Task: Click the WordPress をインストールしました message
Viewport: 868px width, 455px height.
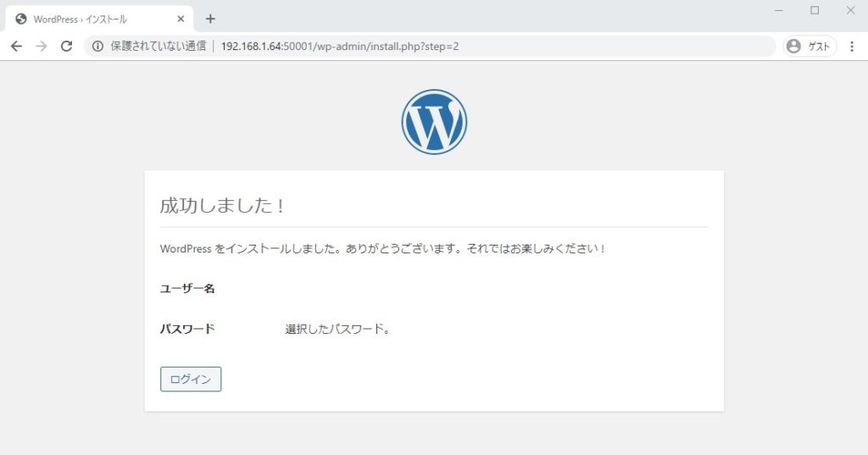Action: pyautogui.click(x=383, y=248)
